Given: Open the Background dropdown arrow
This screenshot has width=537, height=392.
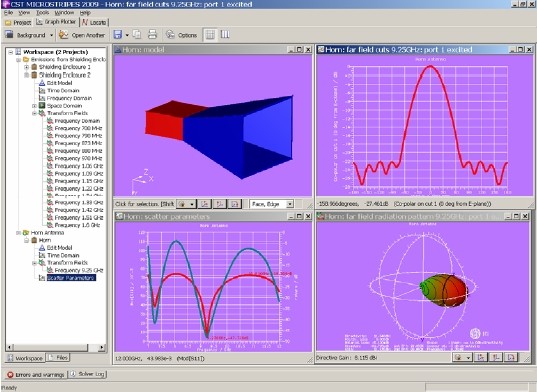Looking at the screenshot, I should (x=51, y=35).
